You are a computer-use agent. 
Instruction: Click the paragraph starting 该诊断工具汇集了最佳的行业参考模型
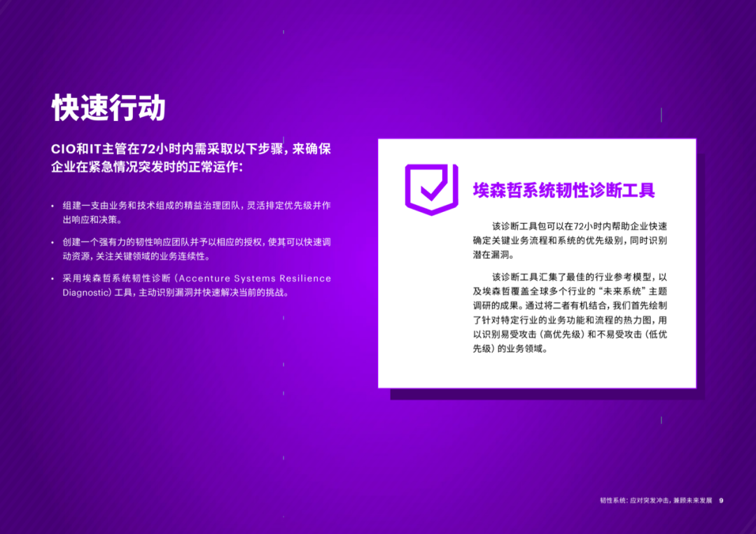(x=570, y=313)
